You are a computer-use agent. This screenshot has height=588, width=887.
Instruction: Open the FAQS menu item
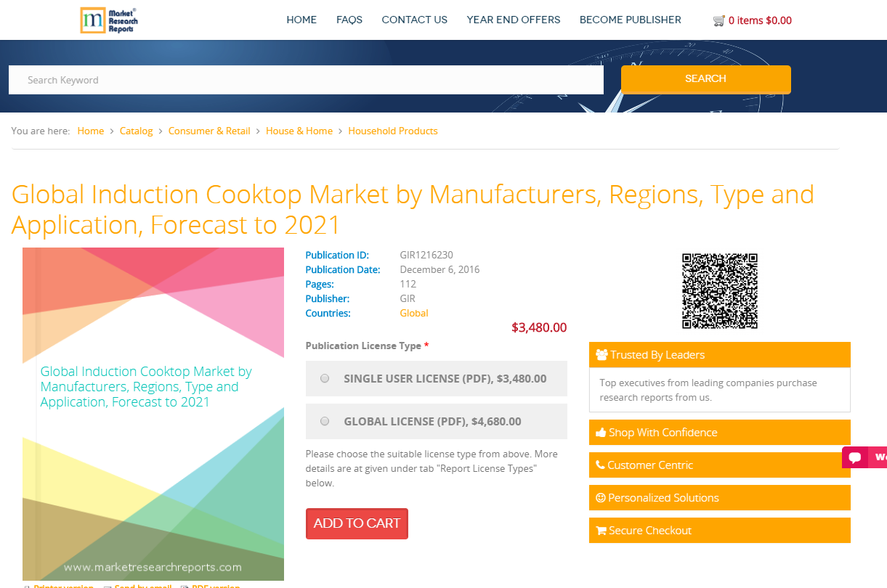[349, 20]
